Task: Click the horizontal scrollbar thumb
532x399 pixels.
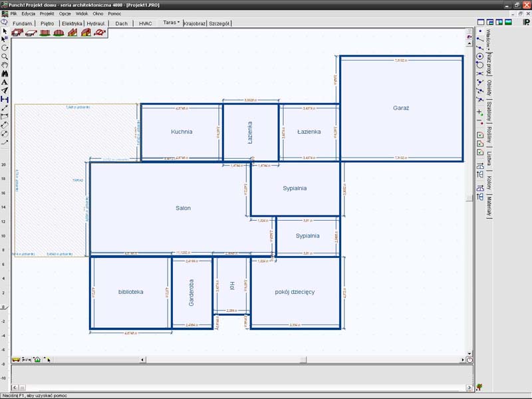Action: pyautogui.click(x=303, y=360)
